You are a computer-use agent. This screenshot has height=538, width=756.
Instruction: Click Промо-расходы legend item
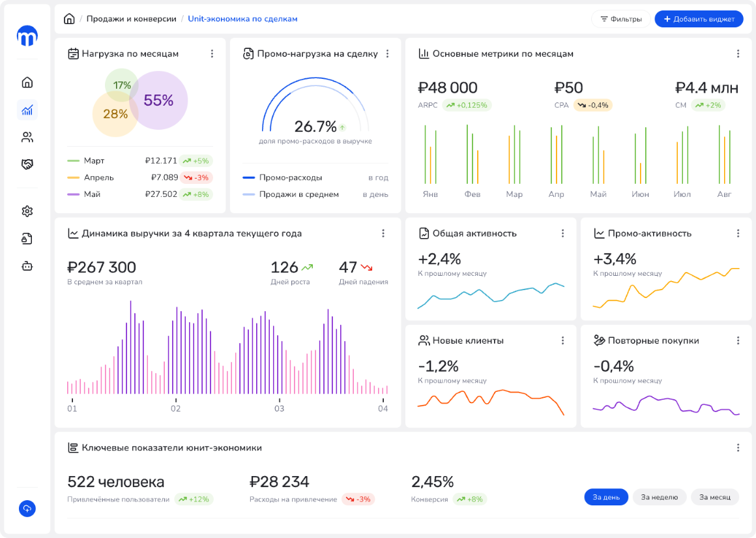[x=283, y=177]
